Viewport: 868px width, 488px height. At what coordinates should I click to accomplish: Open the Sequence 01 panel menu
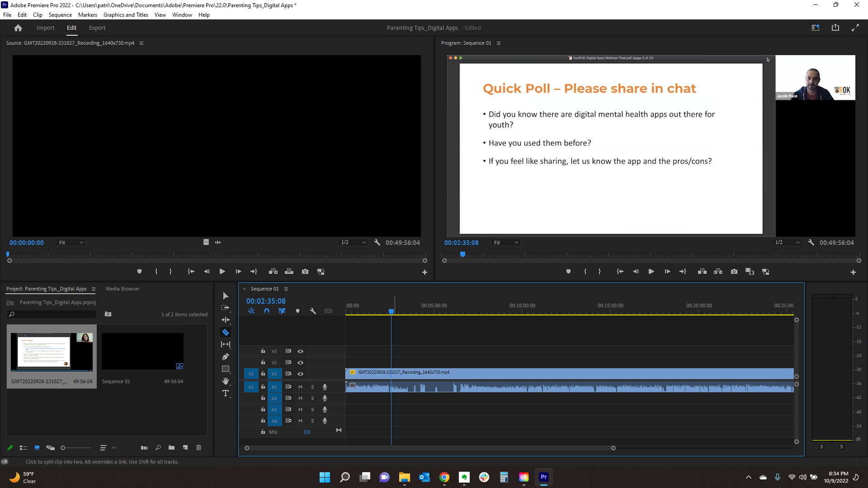286,288
